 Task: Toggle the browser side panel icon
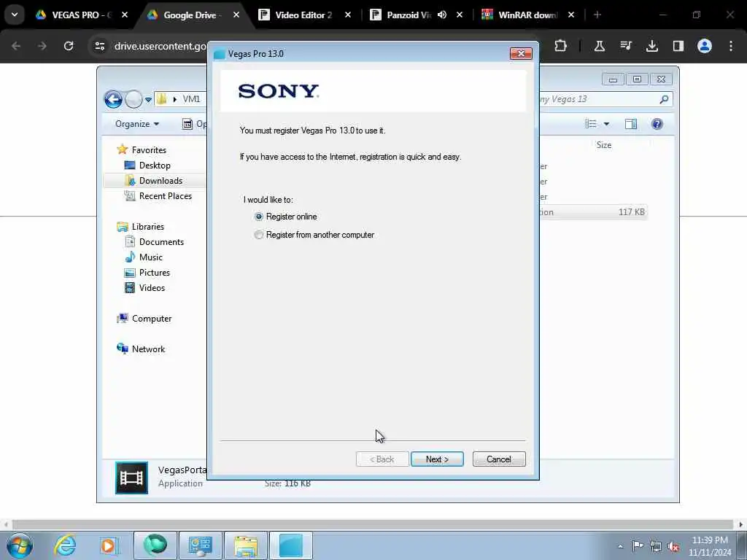tap(678, 46)
